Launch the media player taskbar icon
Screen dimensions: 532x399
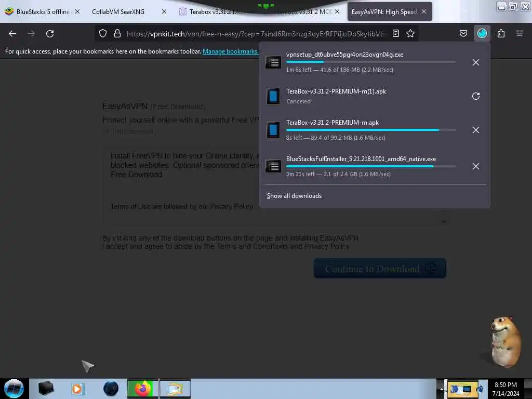(77, 389)
